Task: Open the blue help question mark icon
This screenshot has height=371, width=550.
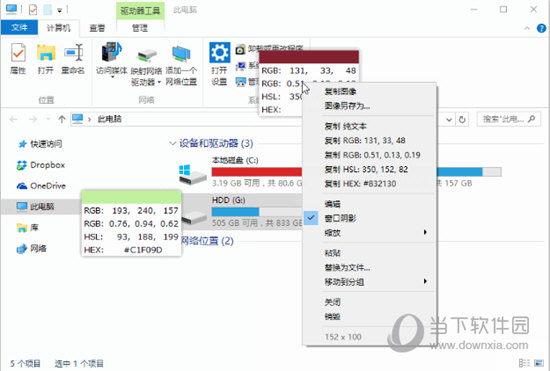Action: [541, 28]
